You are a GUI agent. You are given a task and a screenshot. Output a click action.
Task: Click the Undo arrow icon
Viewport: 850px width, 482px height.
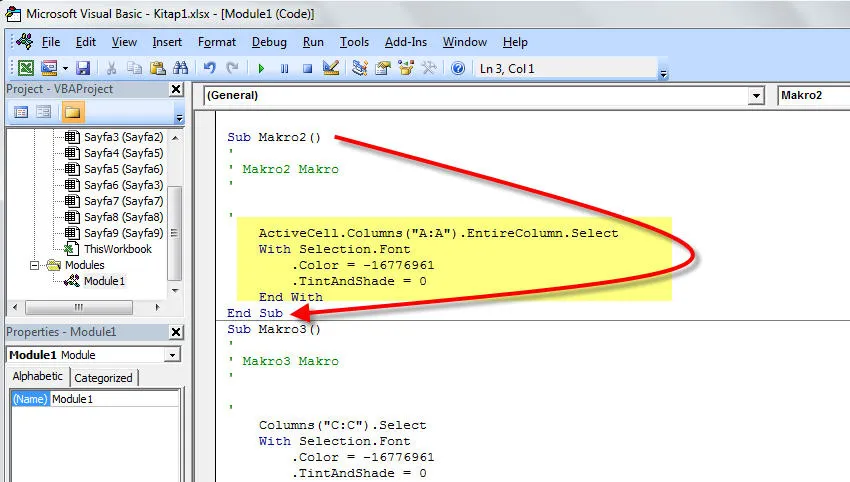pyautogui.click(x=210, y=68)
